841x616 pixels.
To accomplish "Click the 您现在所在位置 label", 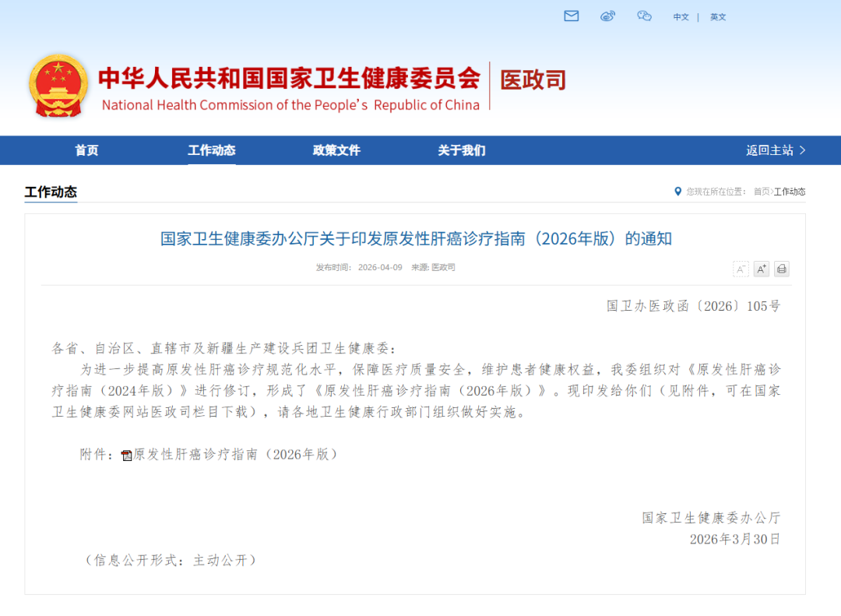I will point(716,192).
